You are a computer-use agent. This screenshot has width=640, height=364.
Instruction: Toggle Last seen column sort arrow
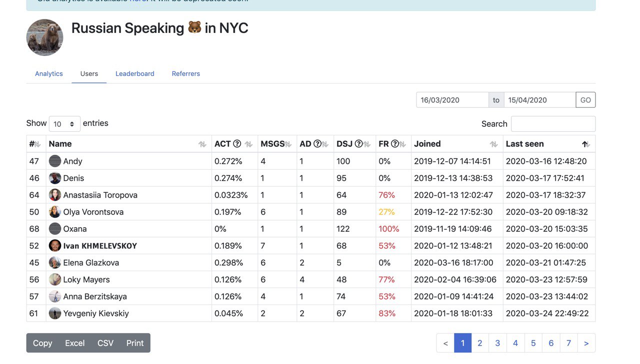(585, 144)
